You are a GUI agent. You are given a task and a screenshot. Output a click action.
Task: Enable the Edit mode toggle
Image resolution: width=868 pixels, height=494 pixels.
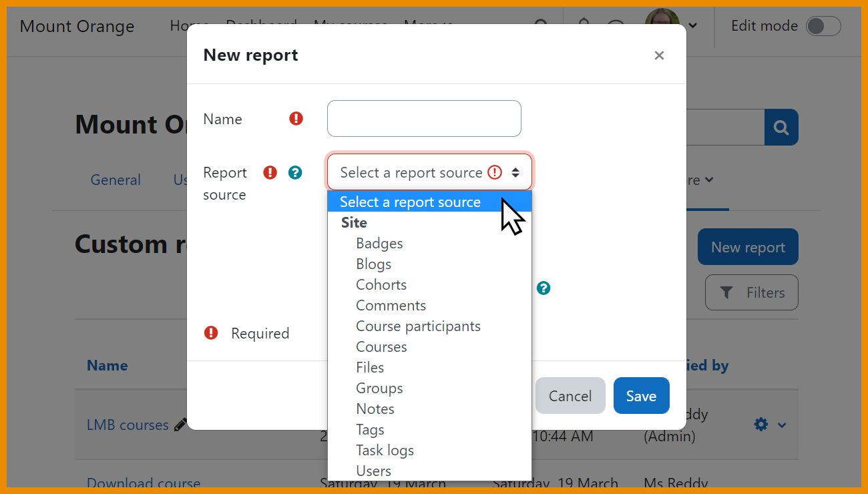[823, 26]
